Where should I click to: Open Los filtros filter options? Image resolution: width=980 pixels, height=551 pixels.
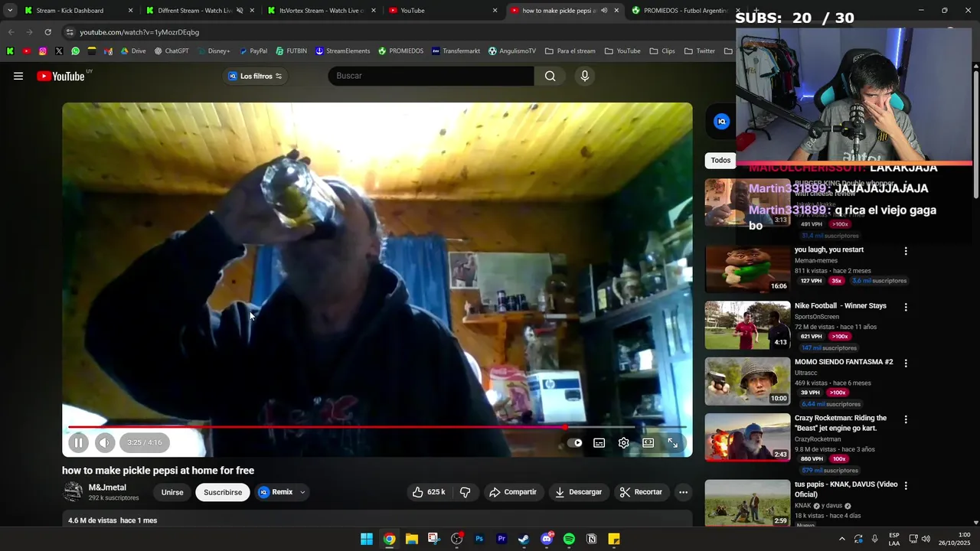(x=256, y=76)
